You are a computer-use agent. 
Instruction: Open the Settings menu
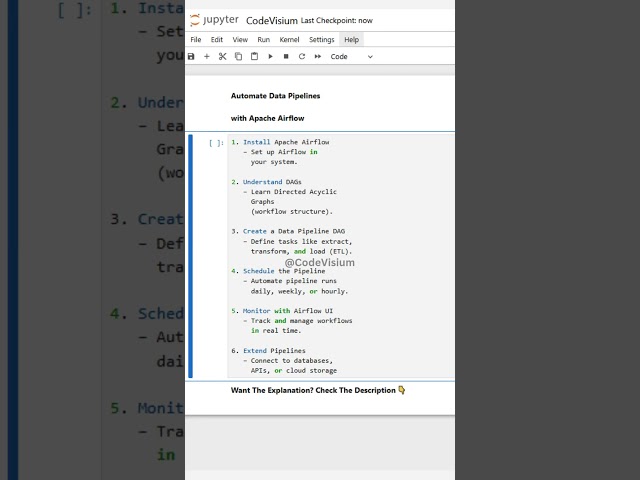(x=322, y=40)
